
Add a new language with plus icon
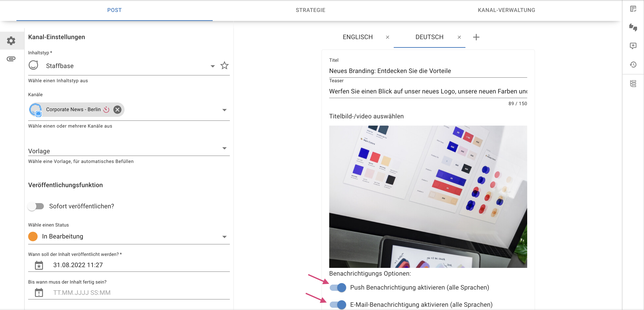(x=476, y=37)
